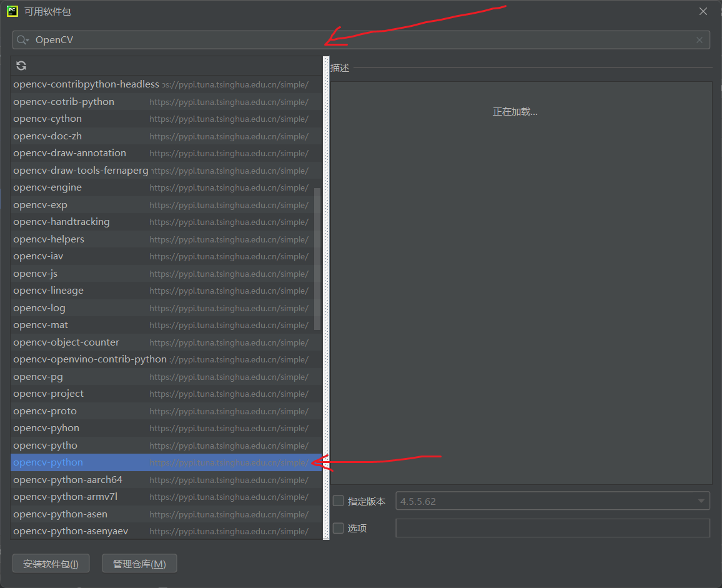Select opencv-python-asenyaev package
The width and height of the screenshot is (722, 588).
click(x=166, y=531)
